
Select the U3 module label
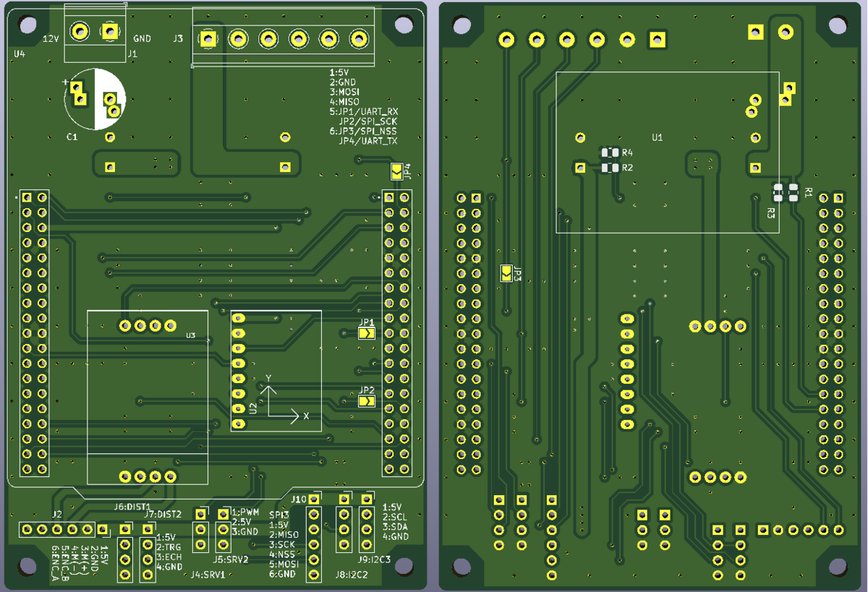[190, 335]
